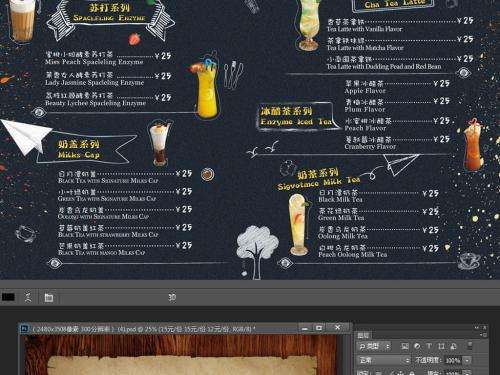Toggle the pixel layer filter
Viewport: 500px width, 375px height.
(405, 346)
